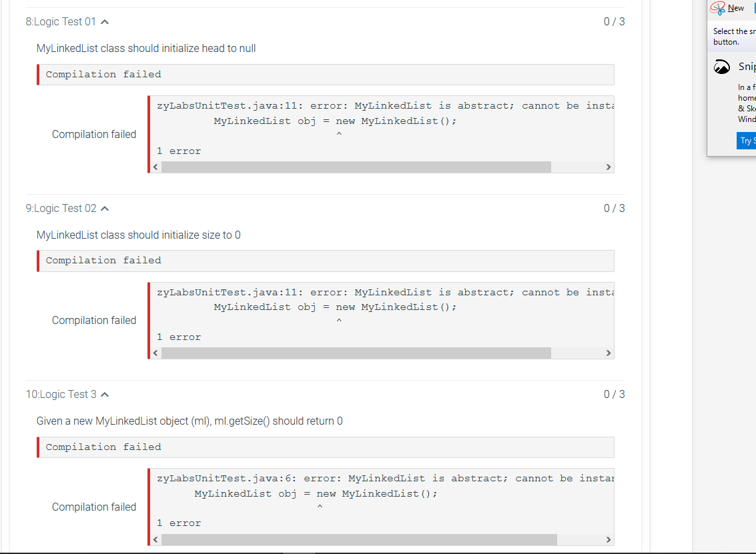Click right scroll arrow under Logic Test 01 error

pos(607,167)
